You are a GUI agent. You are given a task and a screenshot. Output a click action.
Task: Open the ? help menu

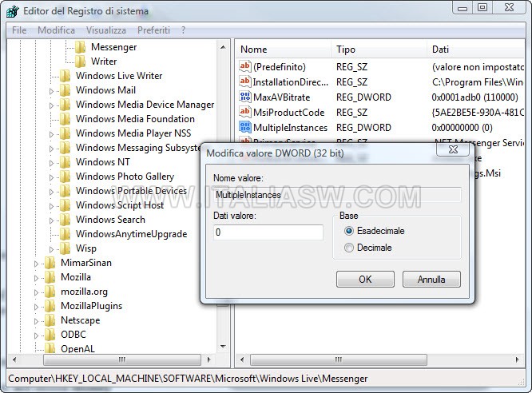(x=183, y=30)
